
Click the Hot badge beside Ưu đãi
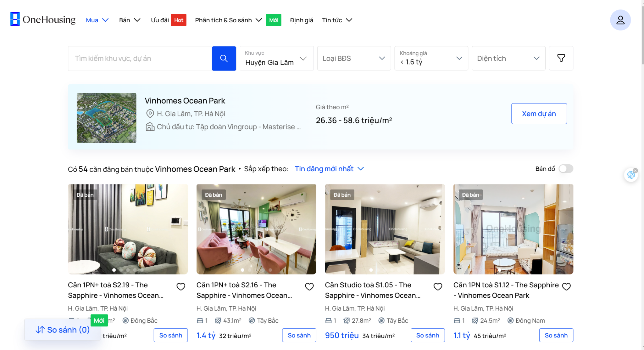point(179,20)
